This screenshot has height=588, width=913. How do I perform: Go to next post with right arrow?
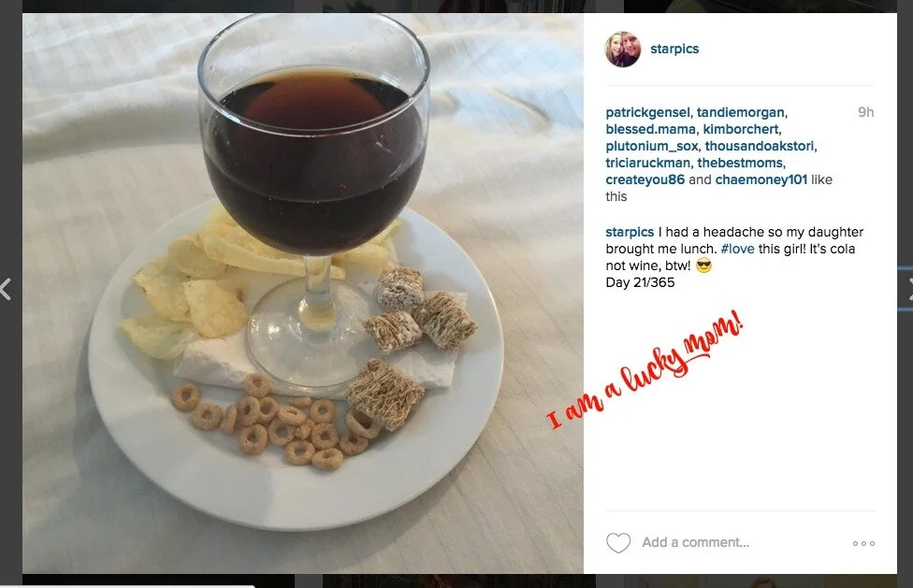pyautogui.click(x=909, y=289)
